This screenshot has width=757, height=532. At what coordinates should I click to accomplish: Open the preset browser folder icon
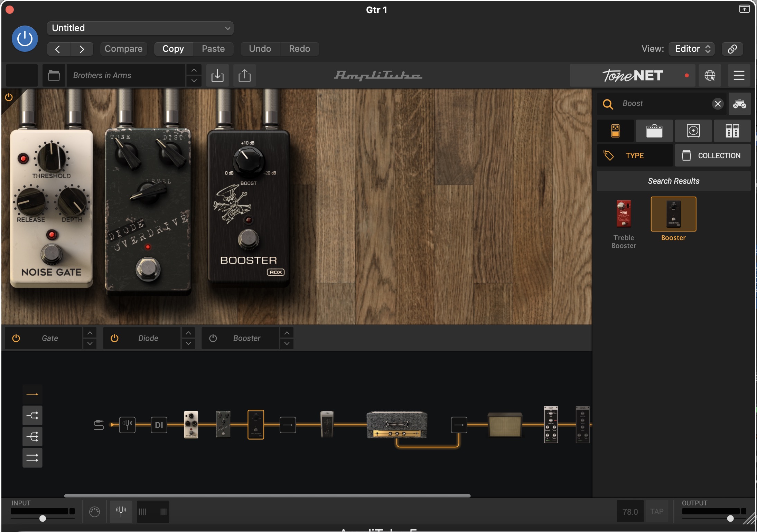click(x=54, y=75)
